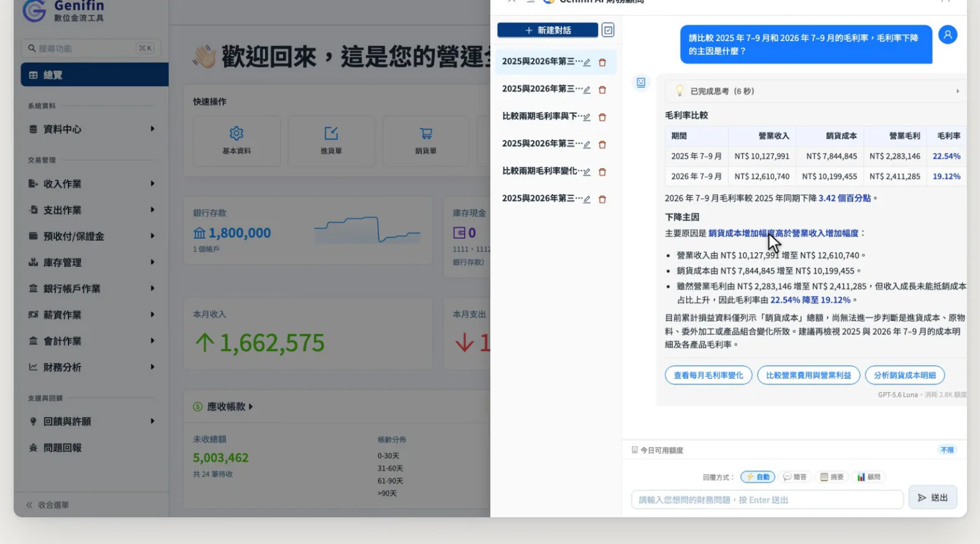Click the edit pencil for 比較兩期毛利率變化…
The width and height of the screenshot is (980, 544).
point(587,172)
